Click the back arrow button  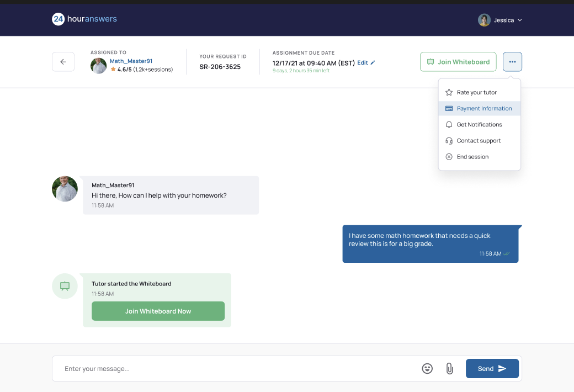tap(63, 61)
